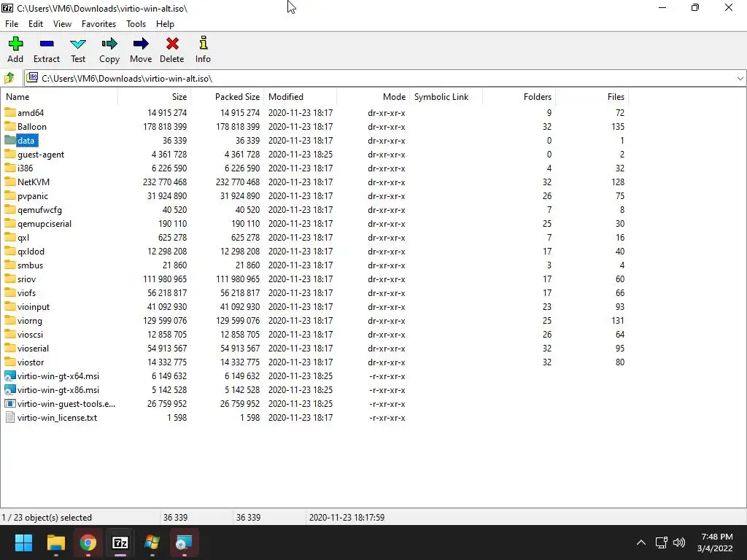The height and width of the screenshot is (560, 747).
Task: Click the amd64 folder icon
Action: tap(10, 112)
